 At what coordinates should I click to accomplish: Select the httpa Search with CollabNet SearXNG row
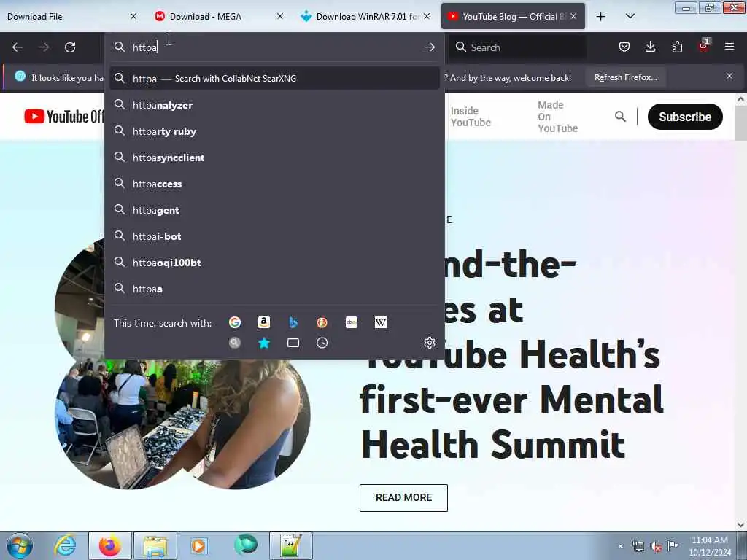(x=274, y=78)
